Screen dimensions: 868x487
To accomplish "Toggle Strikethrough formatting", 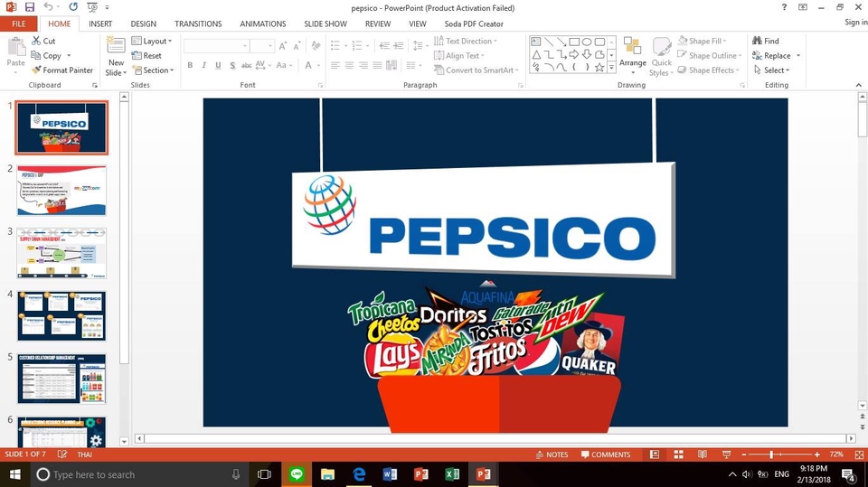I will point(246,65).
